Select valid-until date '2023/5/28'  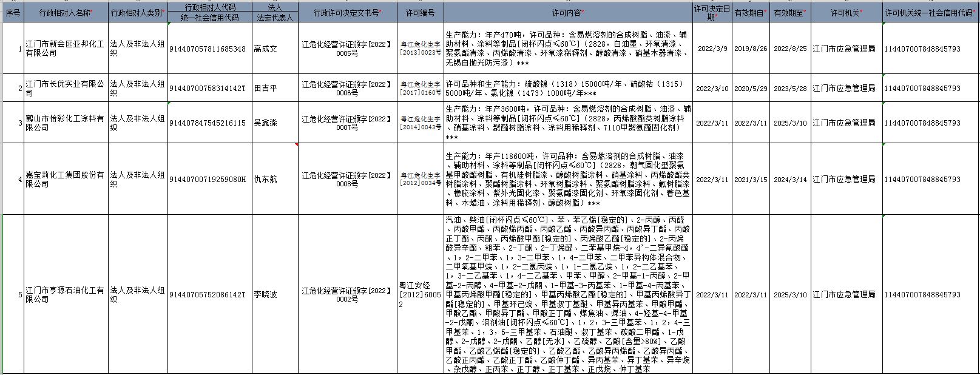coord(790,88)
